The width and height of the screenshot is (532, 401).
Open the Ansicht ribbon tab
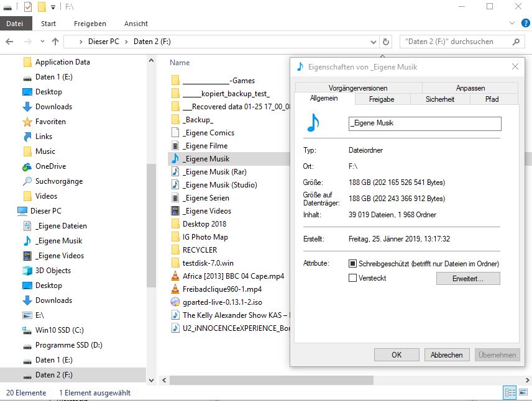(136, 24)
